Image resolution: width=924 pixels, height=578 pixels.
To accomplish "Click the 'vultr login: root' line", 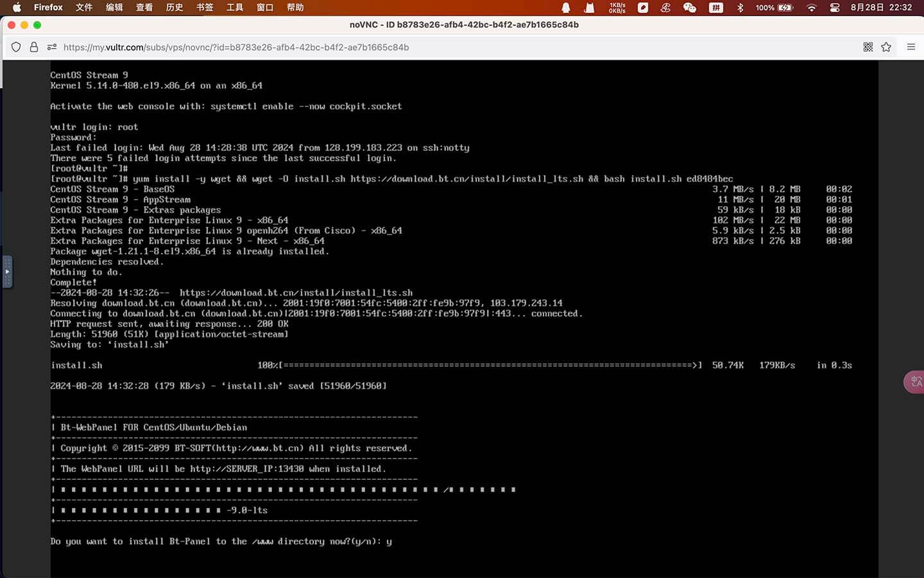I will 94,127.
